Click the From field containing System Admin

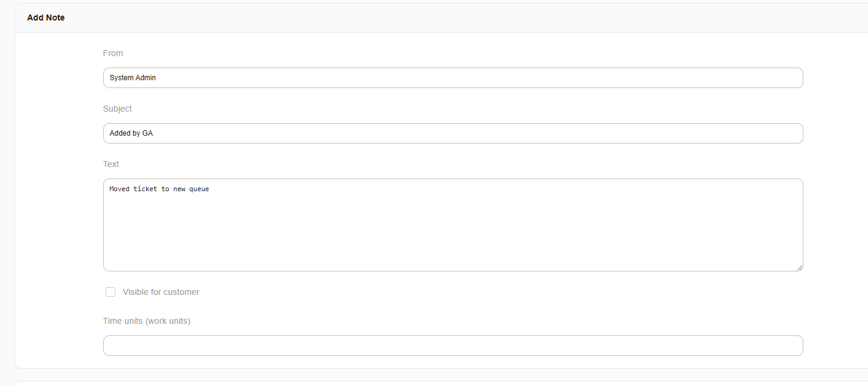pos(453,78)
